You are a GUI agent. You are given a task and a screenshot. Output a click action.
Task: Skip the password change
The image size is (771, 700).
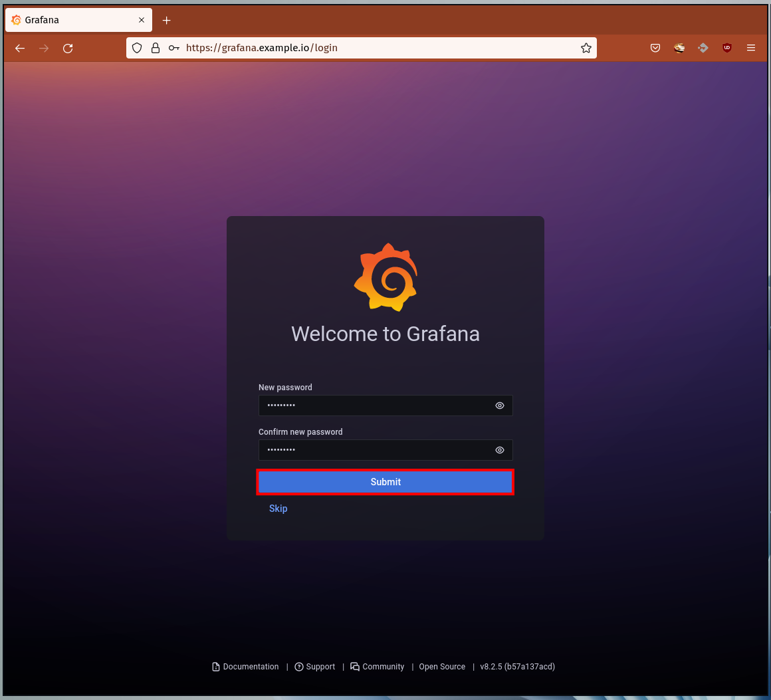(278, 509)
